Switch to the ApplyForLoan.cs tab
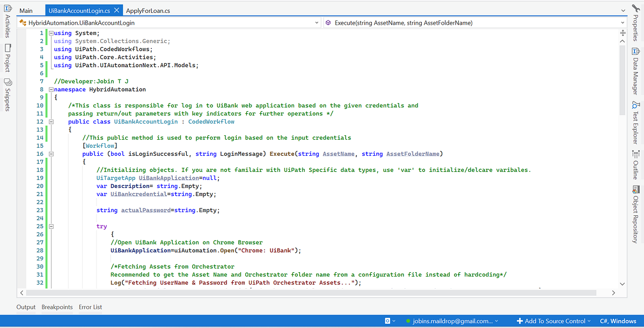This screenshot has height=328, width=644. tap(148, 9)
